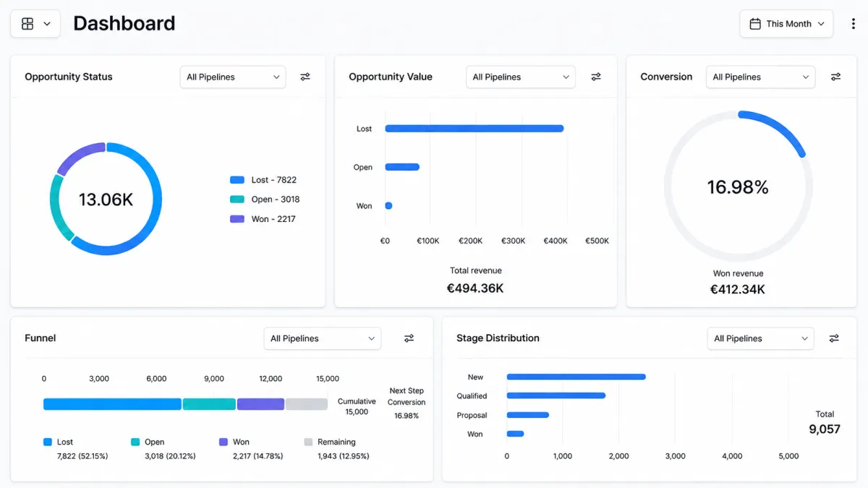This screenshot has width=868, height=488.
Task: Toggle the Lost legend item in donut chart
Action: coord(263,180)
